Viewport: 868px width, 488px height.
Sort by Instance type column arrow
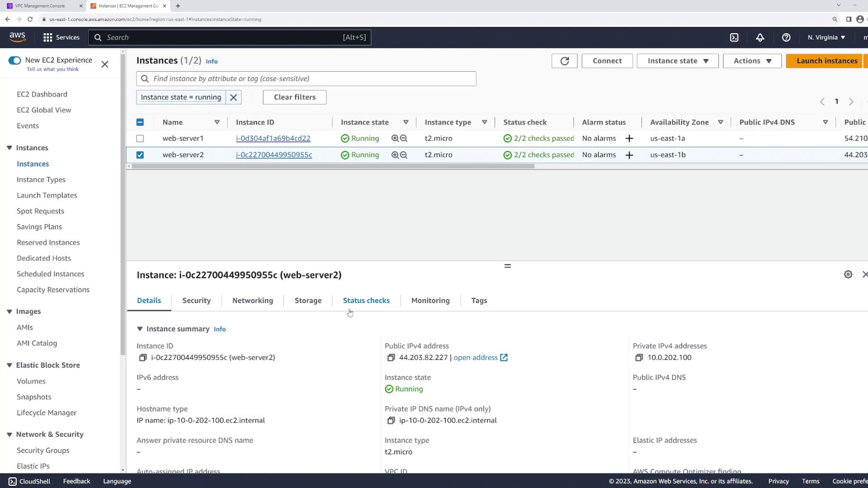484,122
